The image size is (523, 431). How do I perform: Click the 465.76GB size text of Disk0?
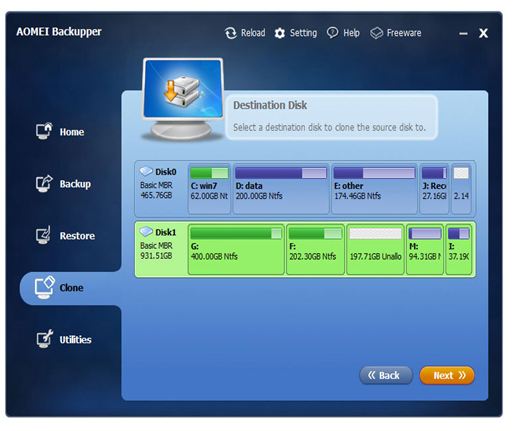pyautogui.click(x=156, y=195)
